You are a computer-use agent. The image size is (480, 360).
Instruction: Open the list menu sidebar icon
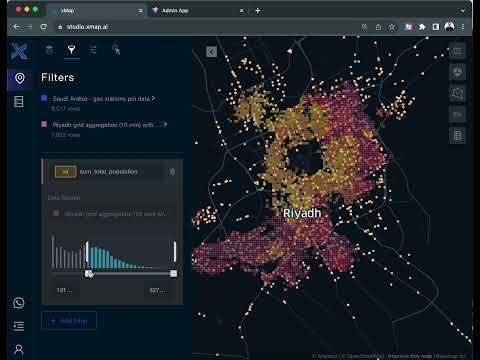[x=19, y=326]
